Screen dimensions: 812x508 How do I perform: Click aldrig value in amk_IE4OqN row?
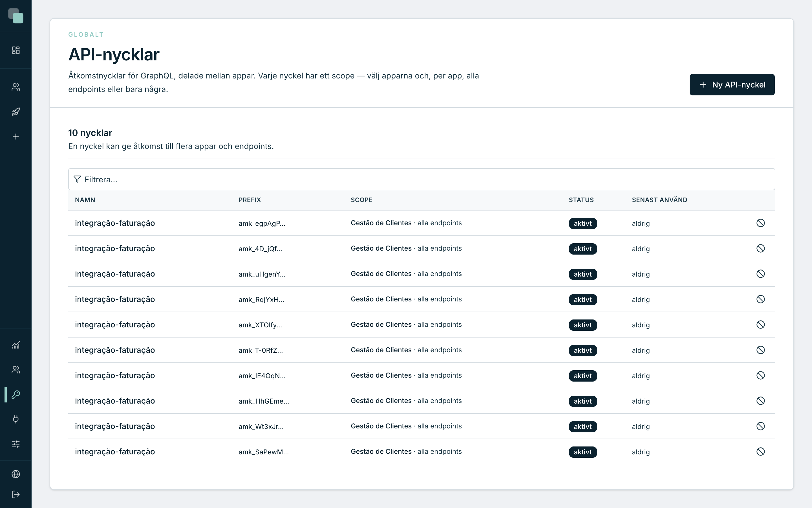click(641, 376)
